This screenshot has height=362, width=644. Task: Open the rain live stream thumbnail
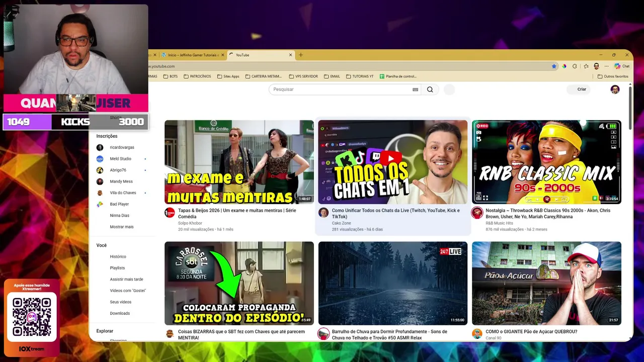tap(392, 283)
